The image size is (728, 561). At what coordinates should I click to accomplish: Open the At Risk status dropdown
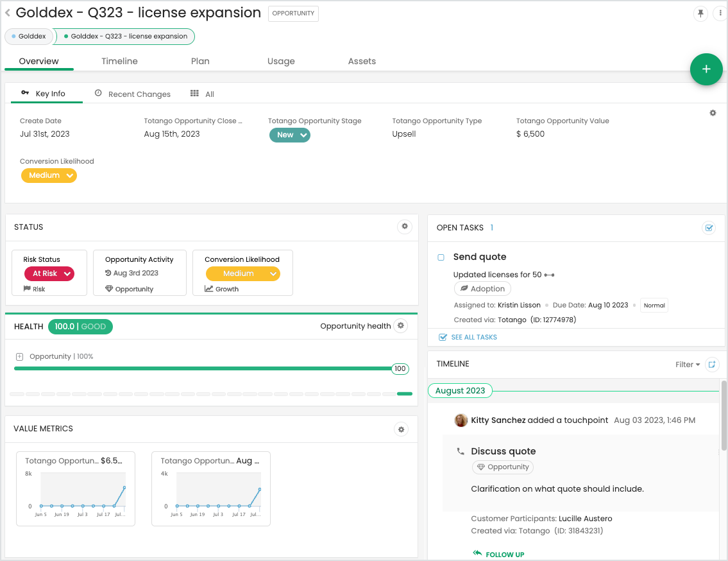coord(49,274)
